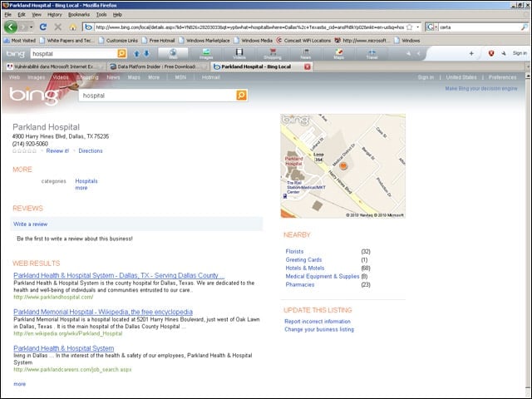This screenshot has height=399, width=532.
Task: Click nearby Florists link
Action: pos(294,251)
